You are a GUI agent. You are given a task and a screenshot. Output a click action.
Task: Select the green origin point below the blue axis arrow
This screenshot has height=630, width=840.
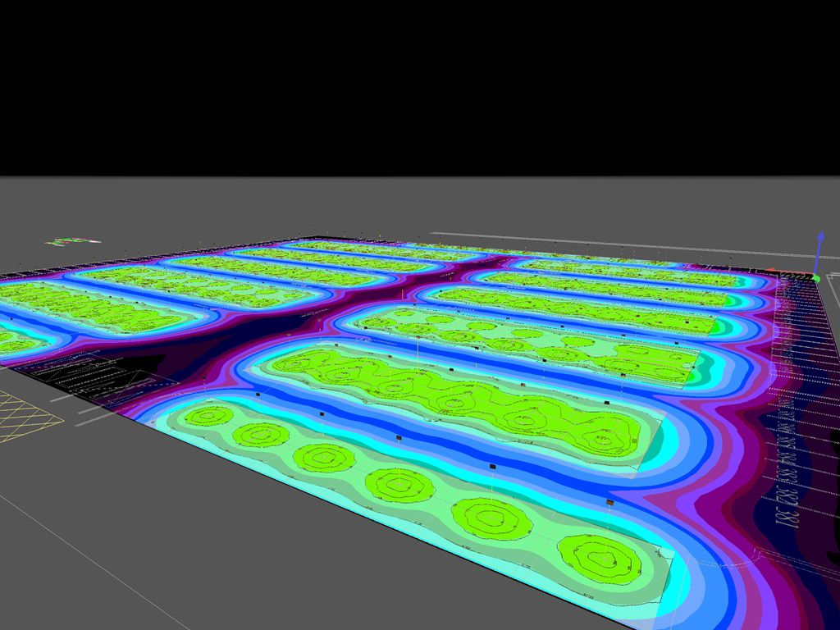(x=815, y=278)
